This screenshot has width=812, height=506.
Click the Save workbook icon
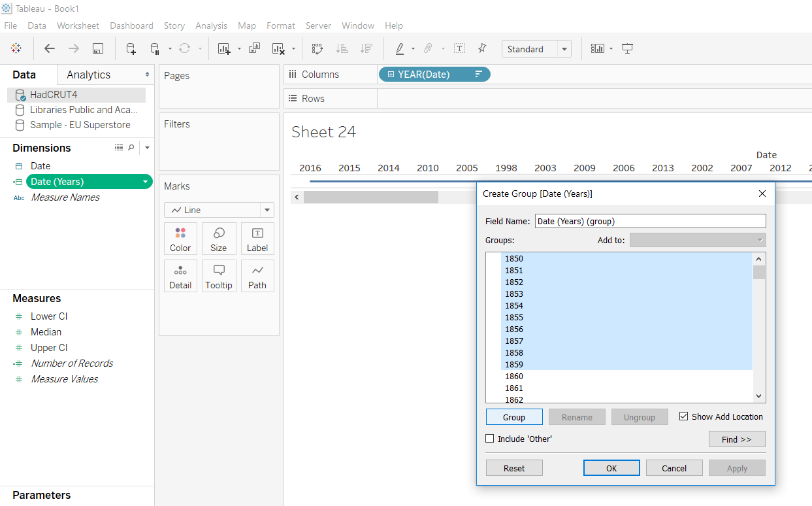(x=98, y=48)
